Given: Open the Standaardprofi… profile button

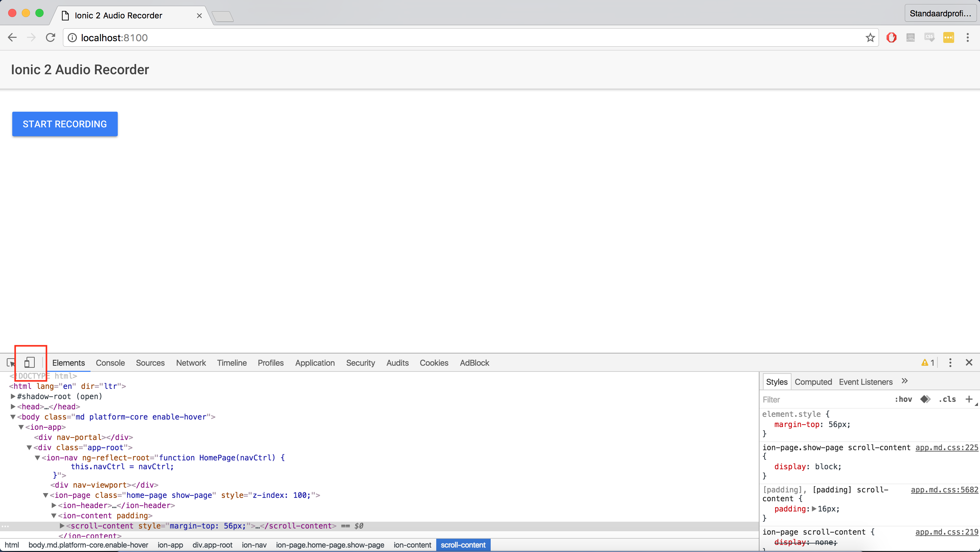Looking at the screenshot, I should [x=941, y=14].
